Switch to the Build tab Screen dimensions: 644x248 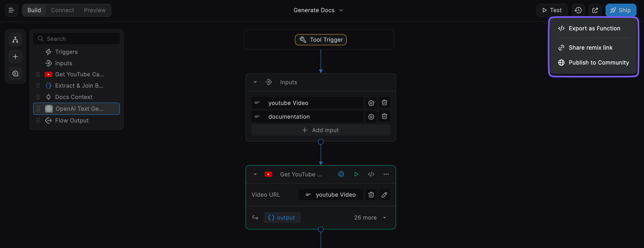(x=34, y=10)
